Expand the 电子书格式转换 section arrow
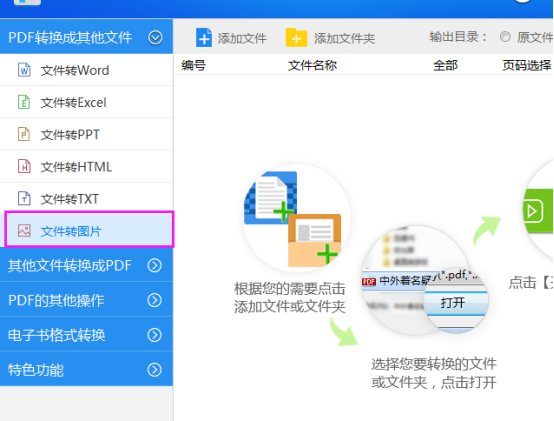 click(x=154, y=335)
